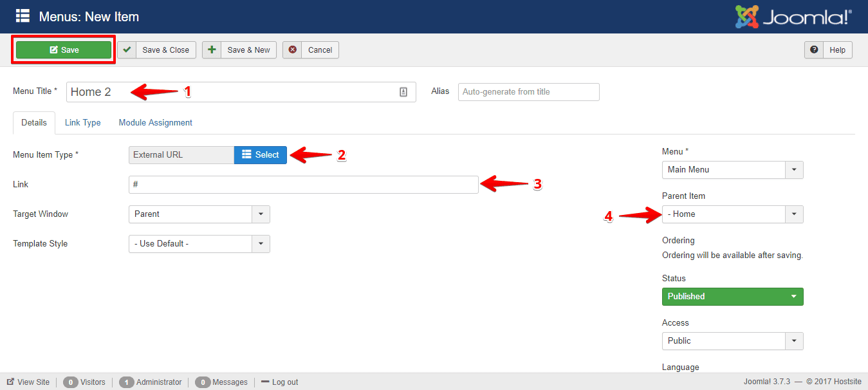Click the keyboard icon inside the Menu Title field
868x390 pixels.
pos(405,91)
